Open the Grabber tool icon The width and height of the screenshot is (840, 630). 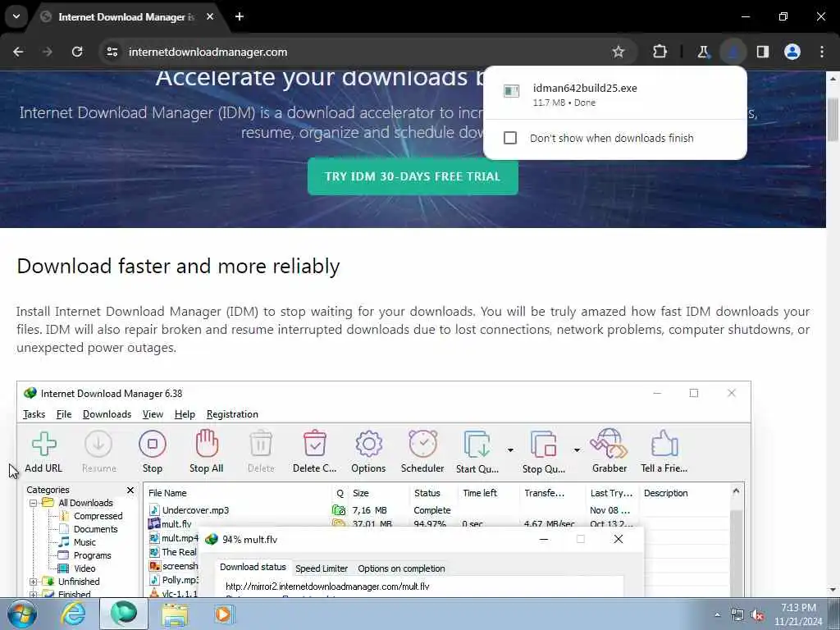609,444
